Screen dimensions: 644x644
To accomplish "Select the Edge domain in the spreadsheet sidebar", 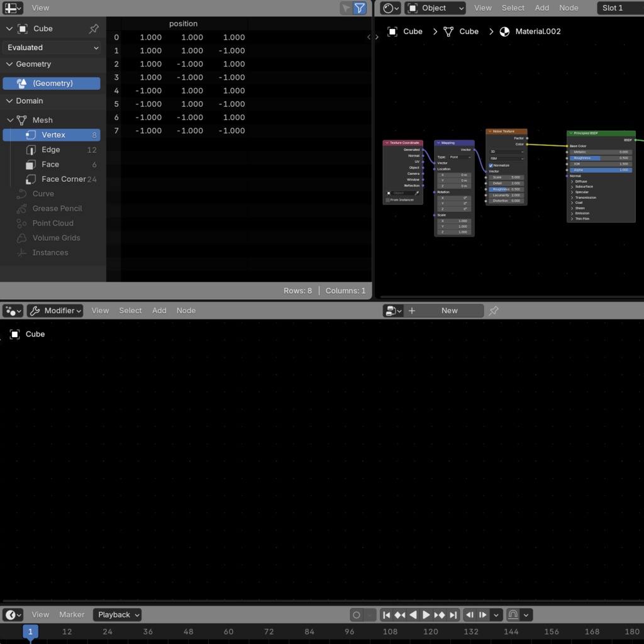I will coord(50,150).
